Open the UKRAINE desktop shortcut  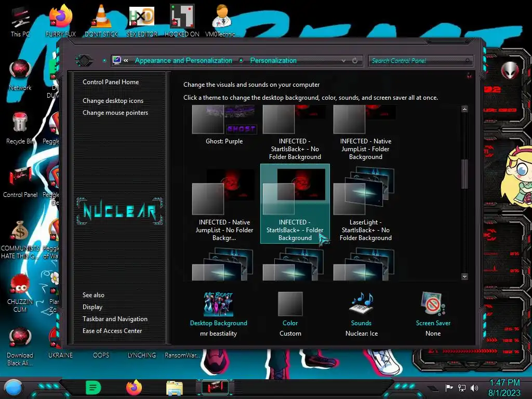click(60, 355)
